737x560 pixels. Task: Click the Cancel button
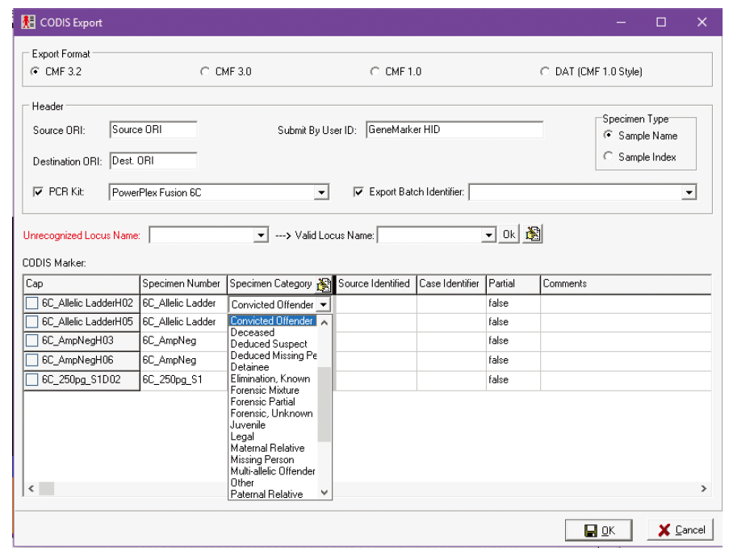coord(680,530)
